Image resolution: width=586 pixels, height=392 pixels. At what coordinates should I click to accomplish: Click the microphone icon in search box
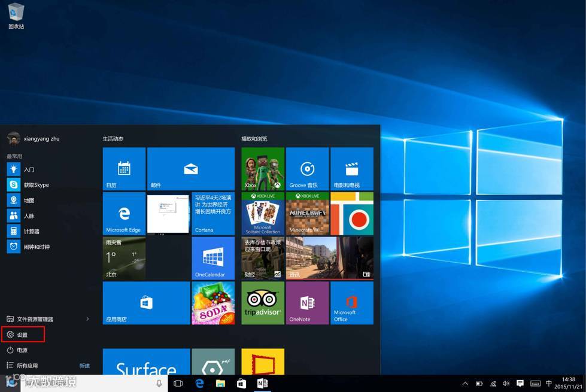[159, 384]
